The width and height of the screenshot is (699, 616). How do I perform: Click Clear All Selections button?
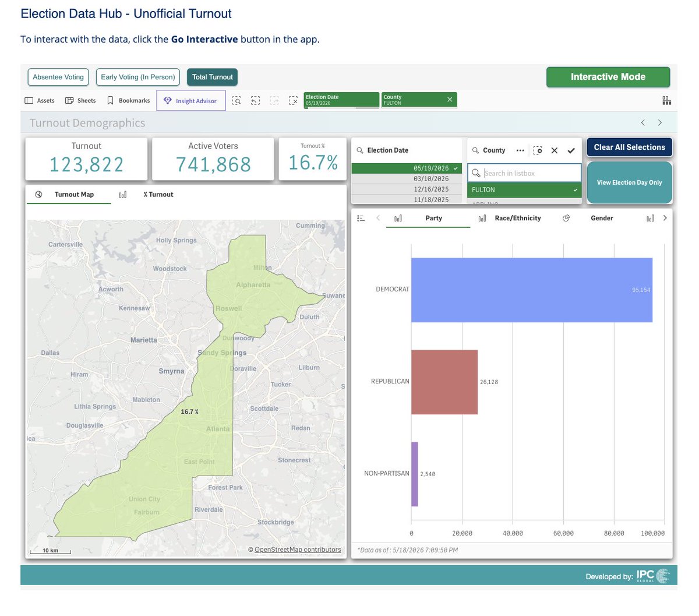click(x=630, y=147)
